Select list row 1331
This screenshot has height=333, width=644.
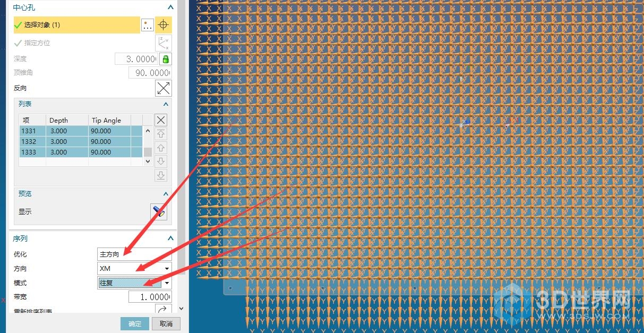(81, 131)
